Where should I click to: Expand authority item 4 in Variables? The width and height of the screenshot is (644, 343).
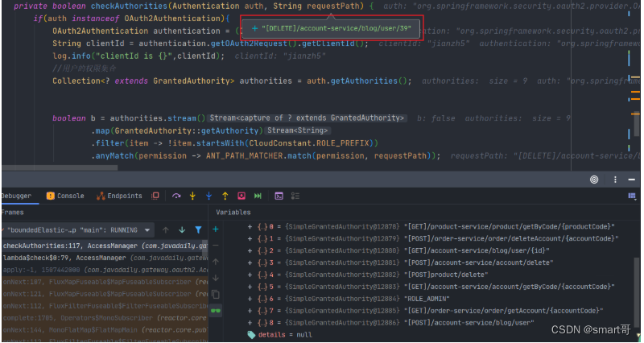(x=250, y=275)
